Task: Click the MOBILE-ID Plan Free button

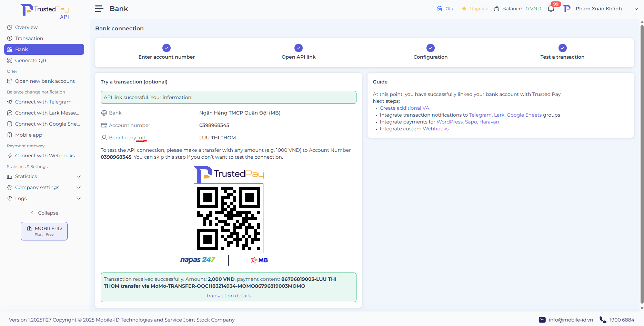Action: point(44,231)
